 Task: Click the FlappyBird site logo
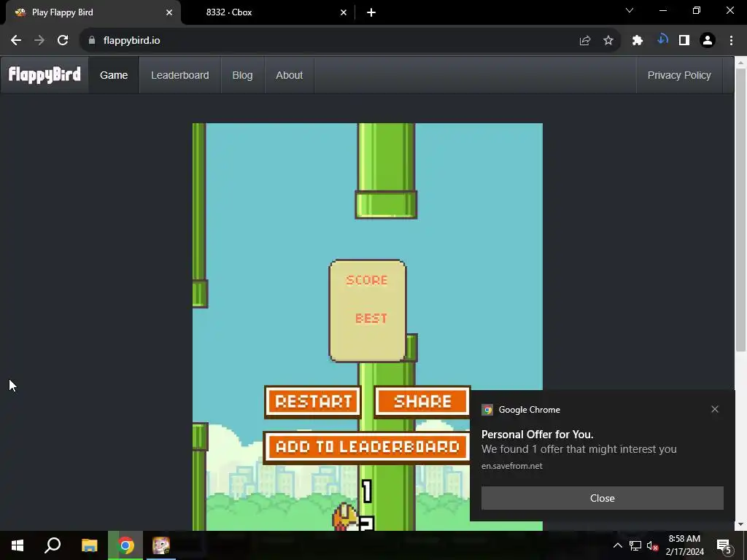click(x=44, y=75)
